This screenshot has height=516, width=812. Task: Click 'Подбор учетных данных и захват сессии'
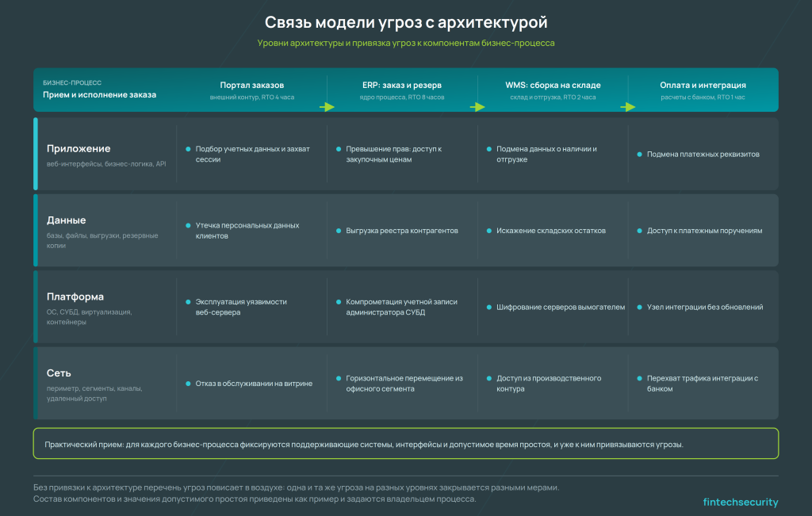[252, 155]
